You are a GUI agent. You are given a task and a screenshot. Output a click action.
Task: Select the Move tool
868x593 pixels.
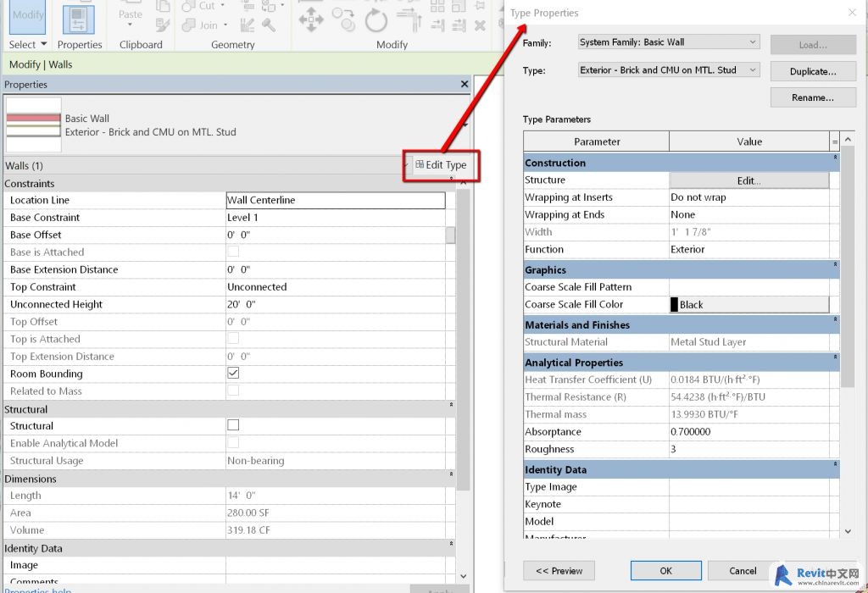pos(310,20)
